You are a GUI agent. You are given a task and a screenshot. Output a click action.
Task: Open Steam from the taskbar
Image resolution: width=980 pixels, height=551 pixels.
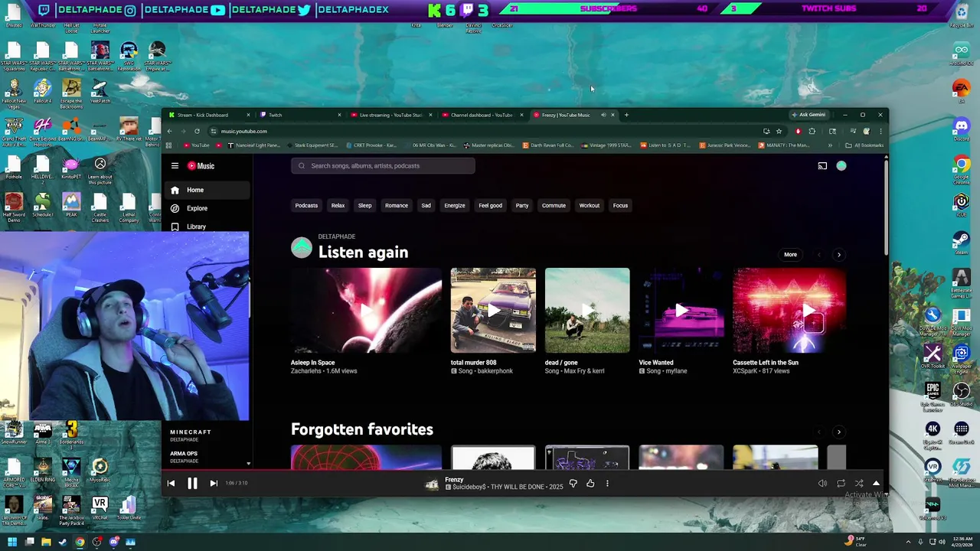click(63, 543)
